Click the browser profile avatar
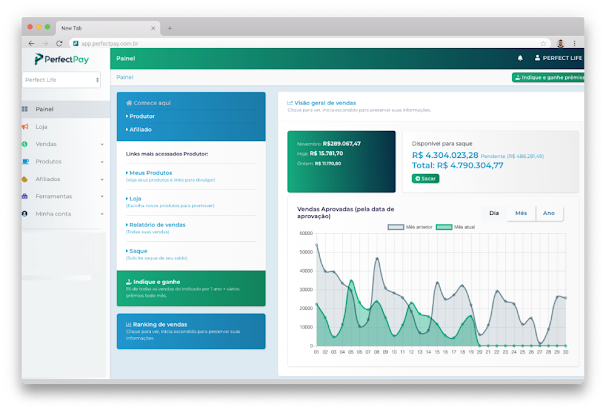Viewport: 606px width, 410px height. coord(560,43)
